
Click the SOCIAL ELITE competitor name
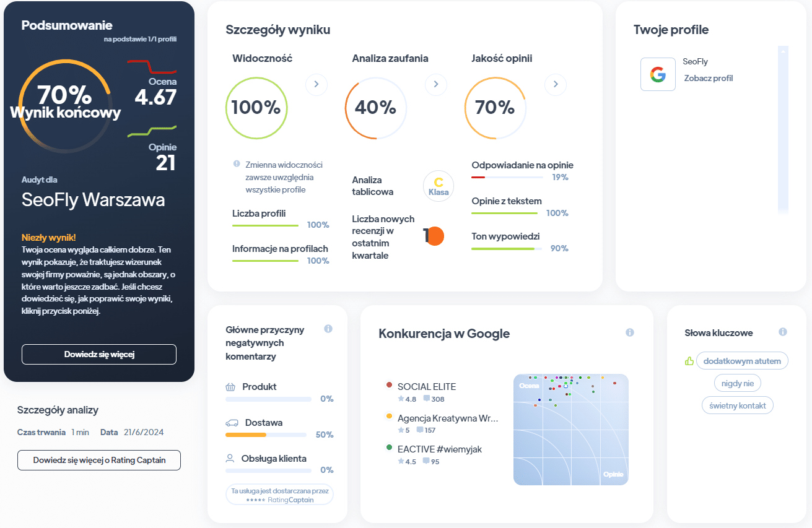pos(427,386)
